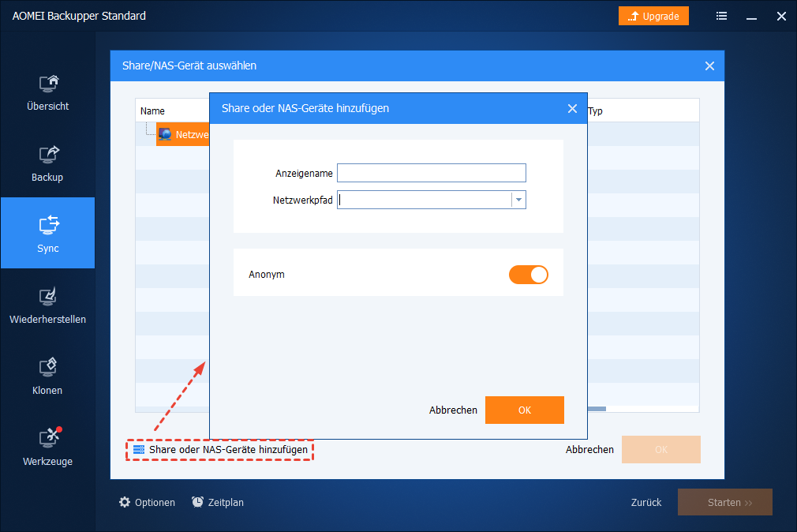Image resolution: width=797 pixels, height=532 pixels.
Task: Close the Share/NAS-Gerät auswählen dialog
Action: tap(709, 66)
